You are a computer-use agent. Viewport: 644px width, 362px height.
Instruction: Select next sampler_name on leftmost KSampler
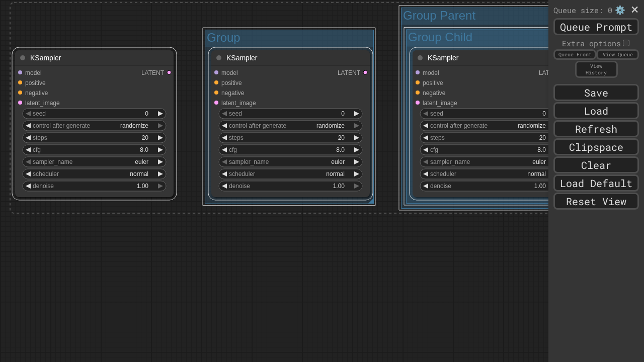coord(160,162)
